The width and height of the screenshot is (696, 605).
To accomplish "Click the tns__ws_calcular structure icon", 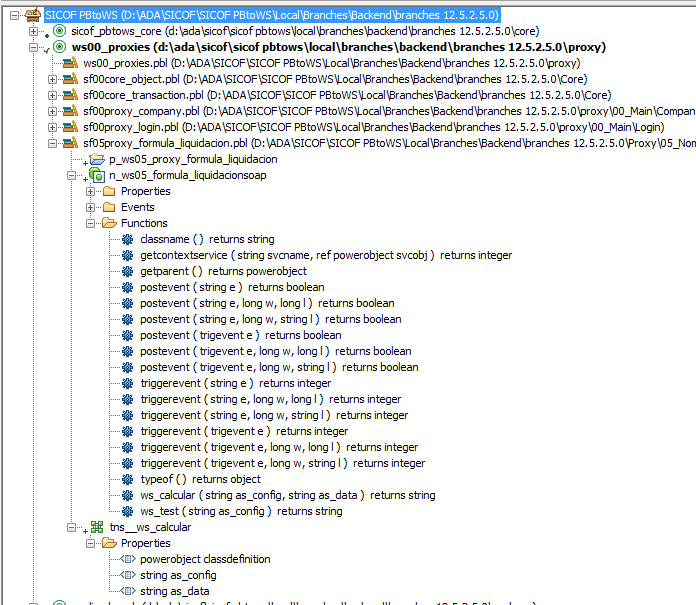I will pyautogui.click(x=96, y=527).
